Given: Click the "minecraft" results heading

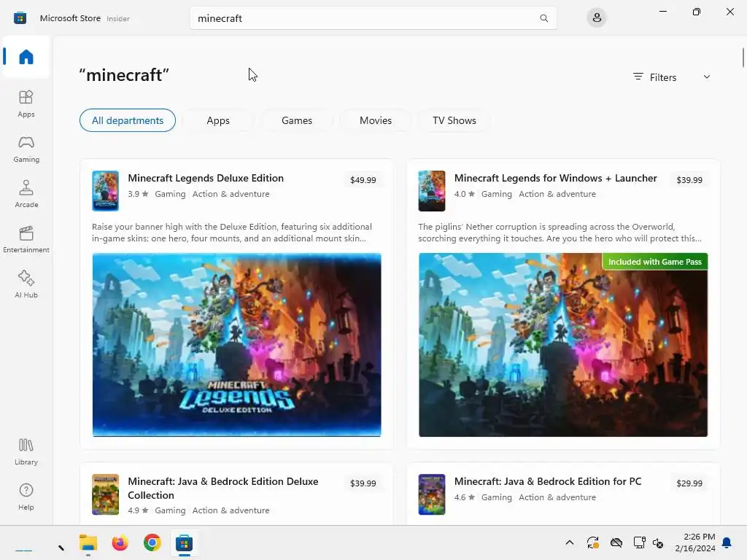Looking at the screenshot, I should point(124,75).
